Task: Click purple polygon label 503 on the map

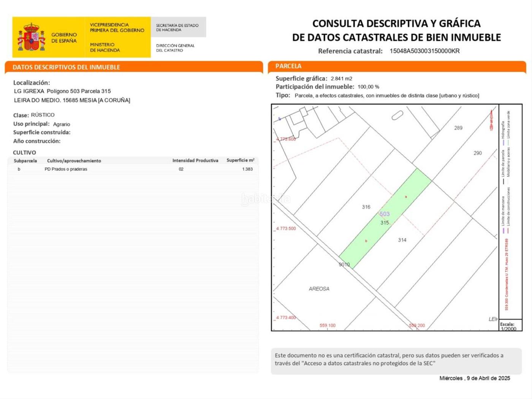Action: tap(385, 214)
